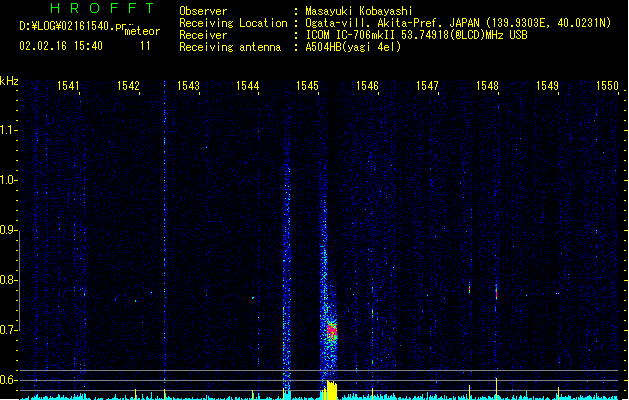Click frequency axis label 1.1
Image resolution: width=629 pixels, height=400 pixels.
[x=8, y=130]
